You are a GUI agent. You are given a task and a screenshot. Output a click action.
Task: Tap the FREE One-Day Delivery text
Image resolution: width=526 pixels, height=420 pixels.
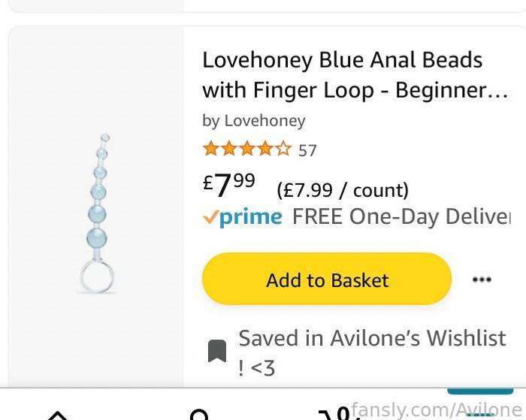pos(401,216)
